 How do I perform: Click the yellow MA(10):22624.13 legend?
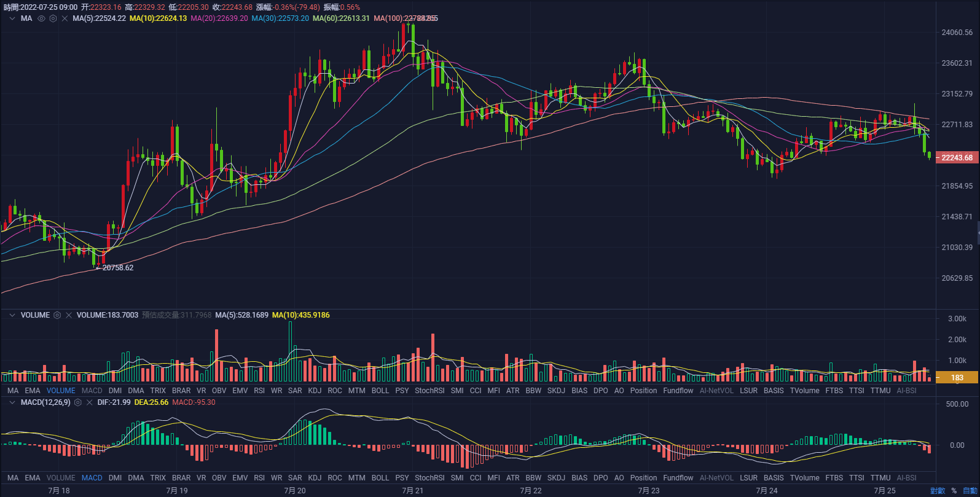(158, 18)
